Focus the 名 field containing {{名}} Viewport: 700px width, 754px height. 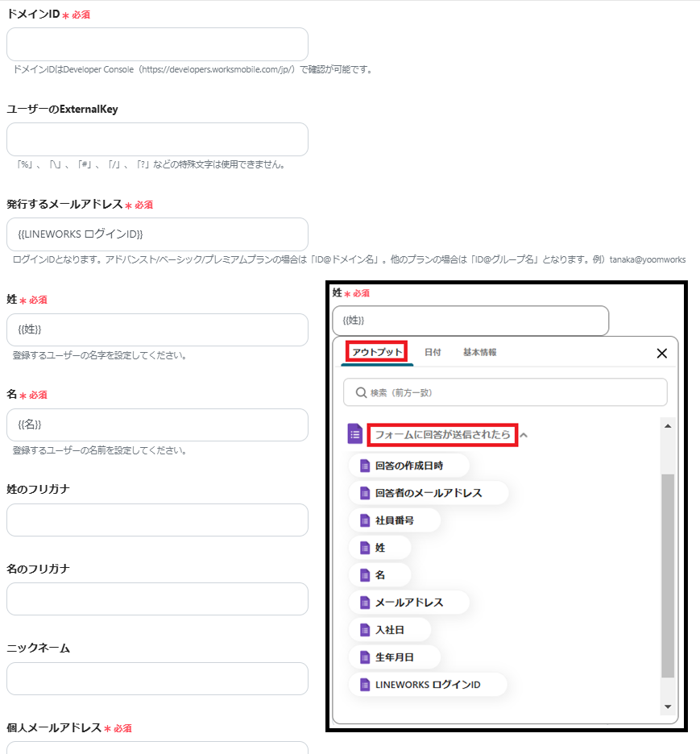157,425
